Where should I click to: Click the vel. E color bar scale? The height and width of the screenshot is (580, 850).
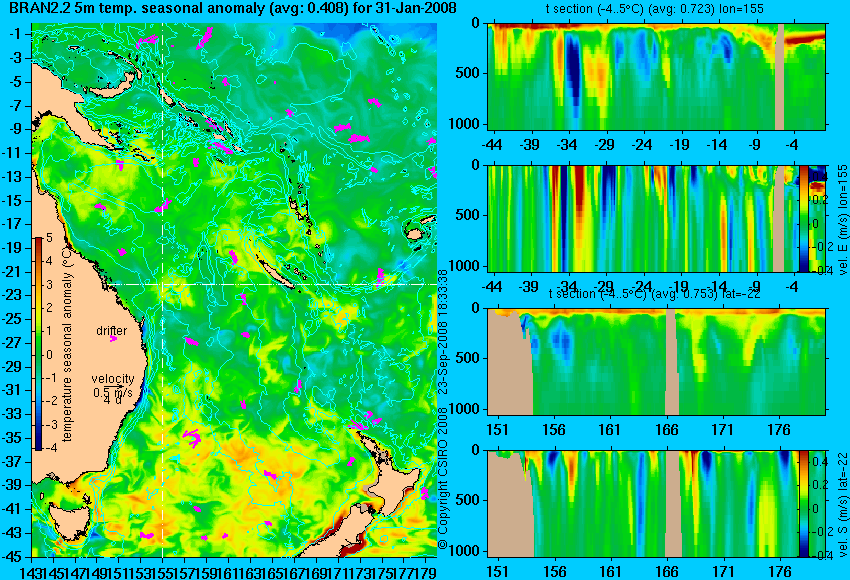coord(803,218)
